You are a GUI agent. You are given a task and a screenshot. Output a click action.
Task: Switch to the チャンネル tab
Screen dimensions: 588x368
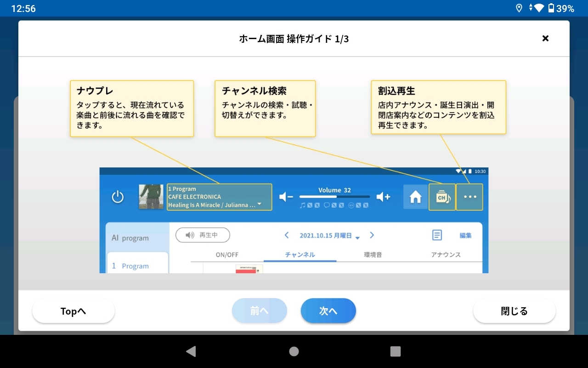tap(300, 254)
